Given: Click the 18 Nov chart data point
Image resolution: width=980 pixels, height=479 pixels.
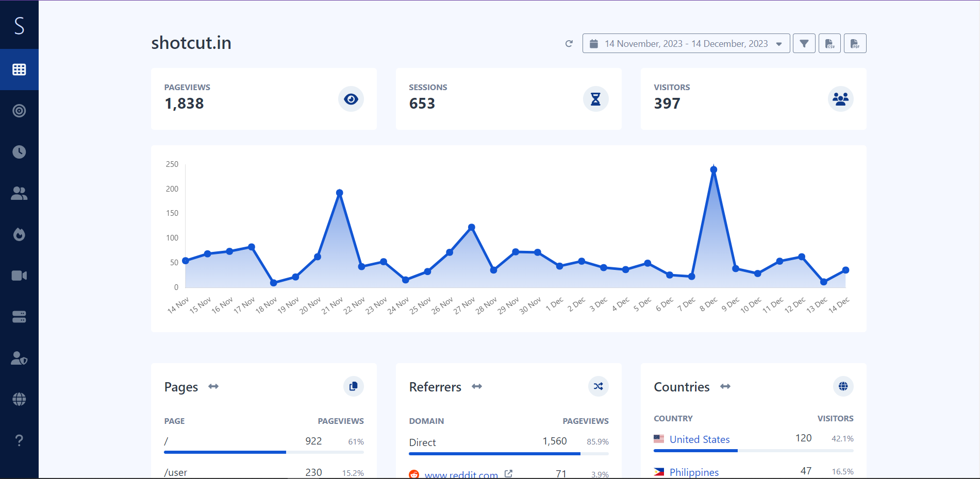Looking at the screenshot, I should [x=273, y=283].
